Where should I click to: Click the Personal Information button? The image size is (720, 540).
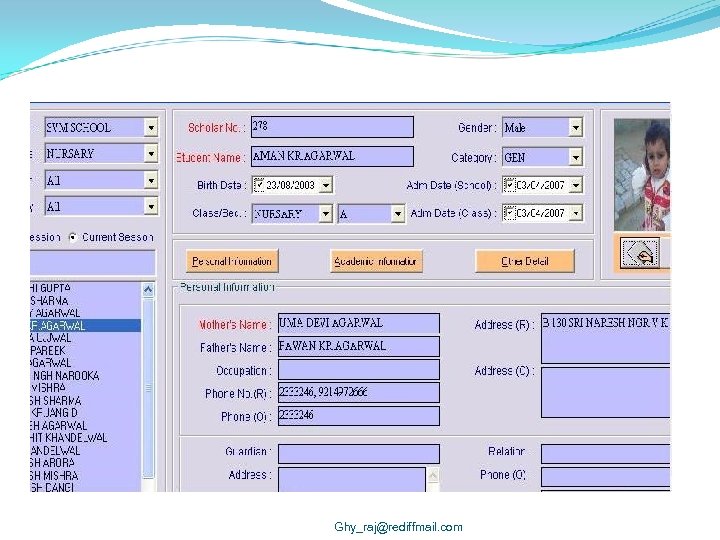232,261
